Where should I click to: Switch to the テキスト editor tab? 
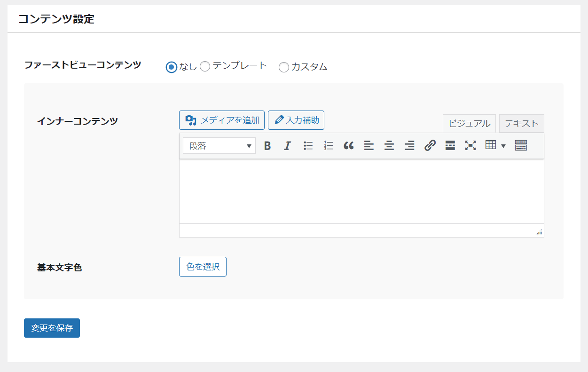tap(521, 124)
